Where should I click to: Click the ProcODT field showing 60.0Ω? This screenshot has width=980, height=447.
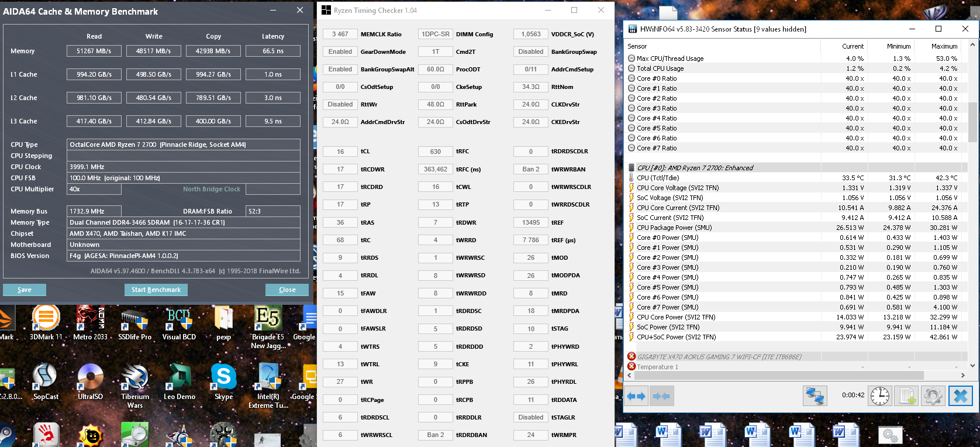click(x=436, y=69)
